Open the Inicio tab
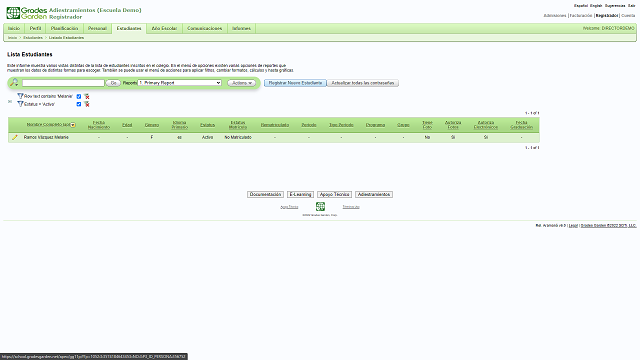The width and height of the screenshot is (640, 360). click(14, 29)
